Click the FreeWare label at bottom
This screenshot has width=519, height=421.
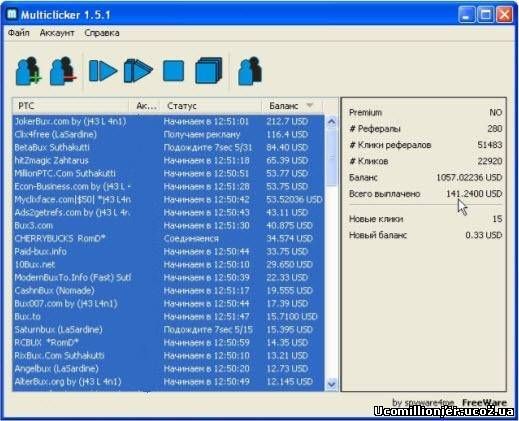pos(484,402)
